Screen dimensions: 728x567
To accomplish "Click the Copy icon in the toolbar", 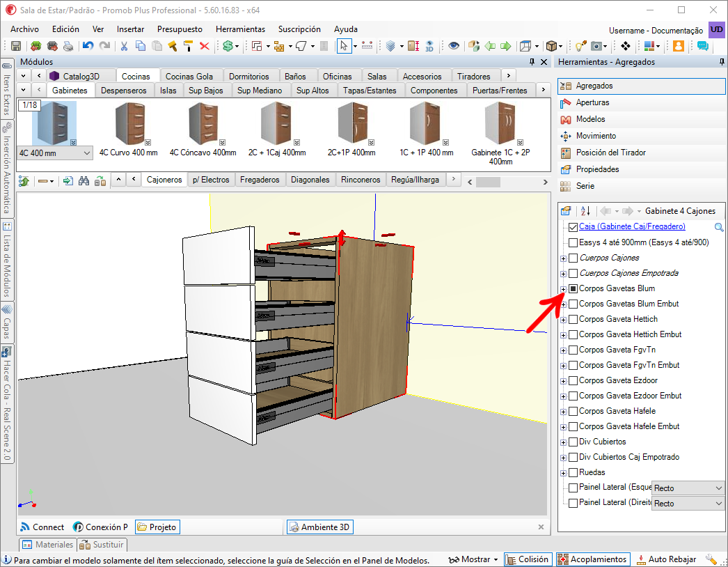I will [x=140, y=46].
